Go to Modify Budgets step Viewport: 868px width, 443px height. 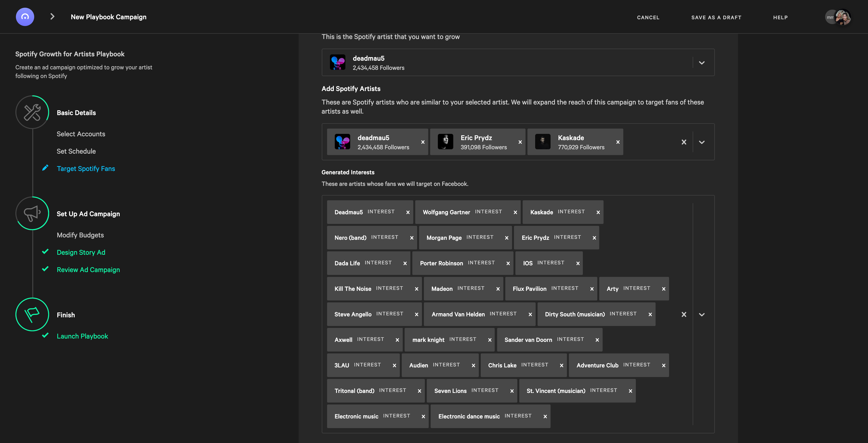point(80,235)
